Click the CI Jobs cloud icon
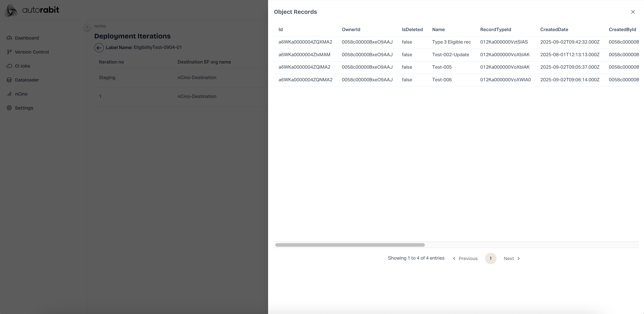The image size is (644, 314). point(9,66)
